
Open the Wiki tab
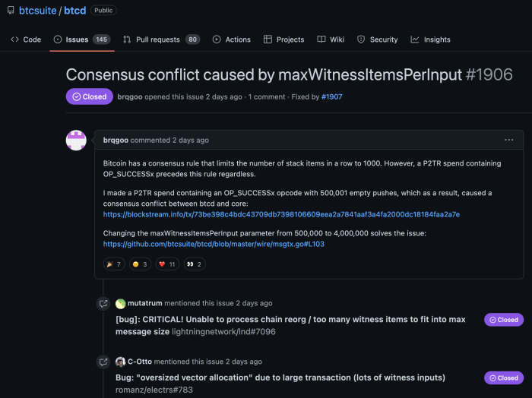point(331,39)
